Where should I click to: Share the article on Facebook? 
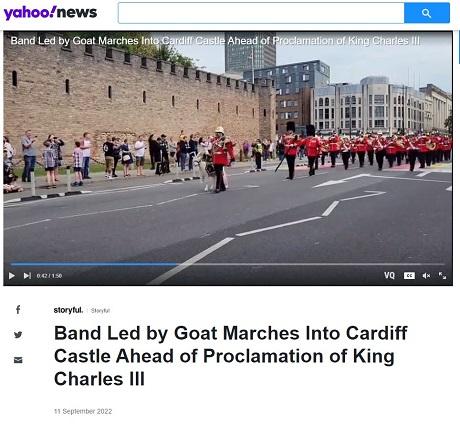(x=18, y=310)
